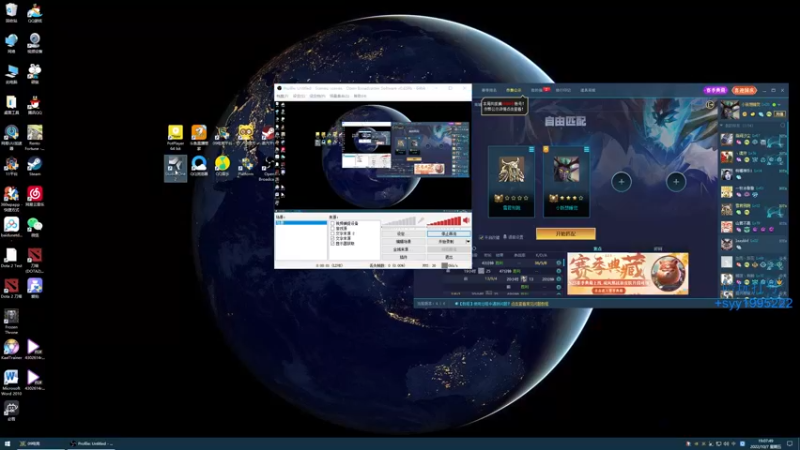Open the notification center icon on the taskbar
The image size is (800, 450).
pos(790,444)
